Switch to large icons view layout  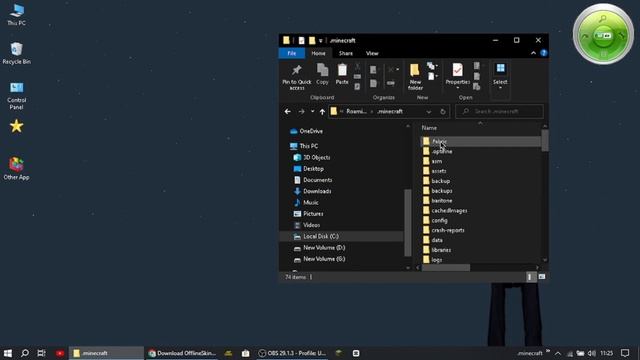[x=542, y=277]
